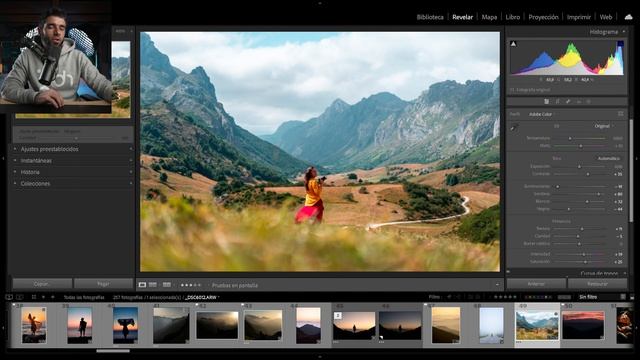The width and height of the screenshot is (640, 360).
Task: Toggle Pruebas en pantalla soft proofing
Action: [235, 285]
